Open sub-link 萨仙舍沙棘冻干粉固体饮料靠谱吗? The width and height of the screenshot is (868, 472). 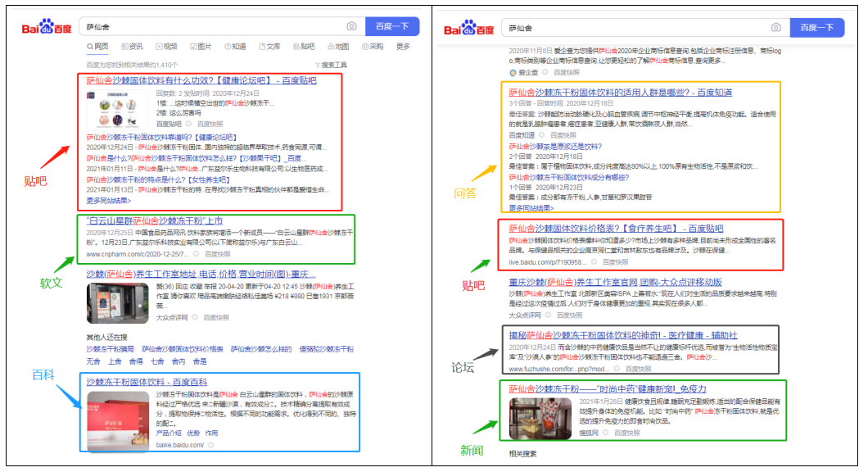[x=161, y=138]
